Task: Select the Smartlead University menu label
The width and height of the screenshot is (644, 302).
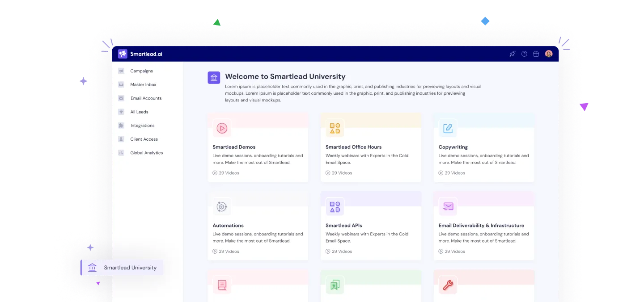Action: click(x=130, y=268)
